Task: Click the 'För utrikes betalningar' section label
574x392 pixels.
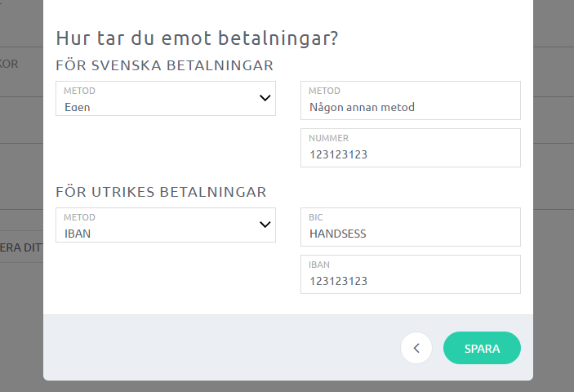Action: tap(161, 192)
